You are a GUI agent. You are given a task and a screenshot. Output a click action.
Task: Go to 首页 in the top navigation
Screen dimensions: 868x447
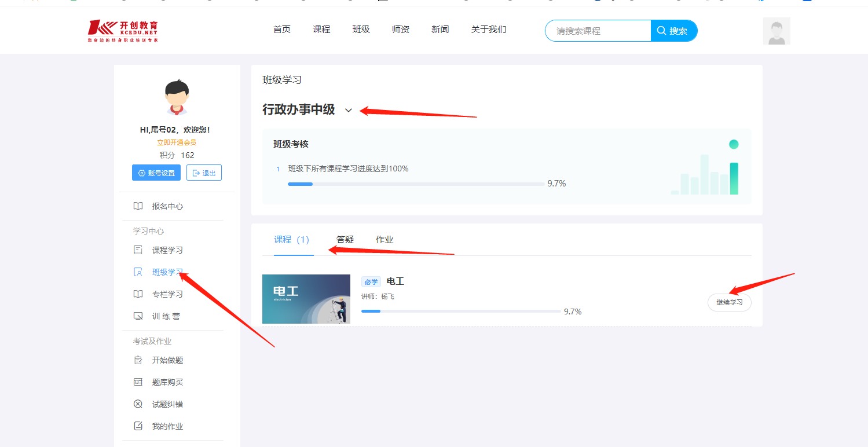click(282, 30)
